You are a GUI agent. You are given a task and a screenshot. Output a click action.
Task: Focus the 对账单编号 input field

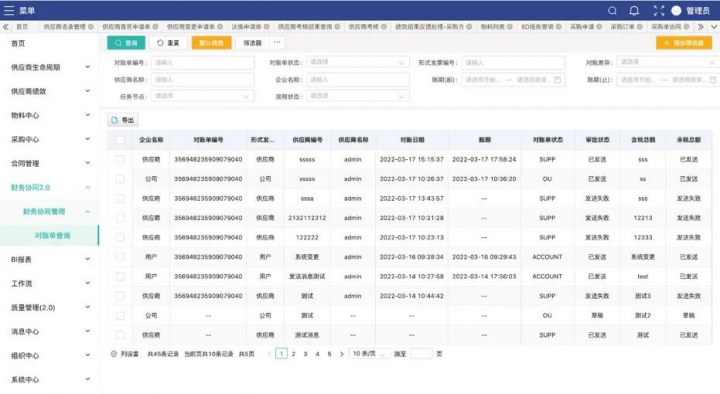202,62
